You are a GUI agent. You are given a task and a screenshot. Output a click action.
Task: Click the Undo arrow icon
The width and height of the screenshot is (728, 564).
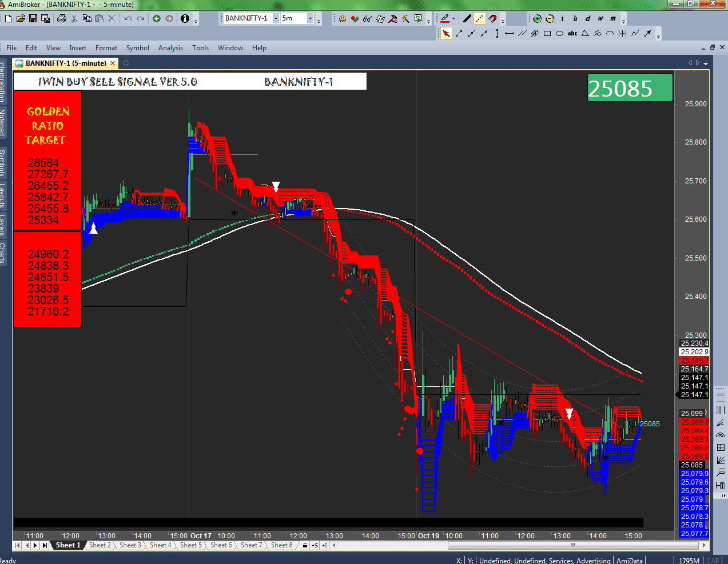128,18
